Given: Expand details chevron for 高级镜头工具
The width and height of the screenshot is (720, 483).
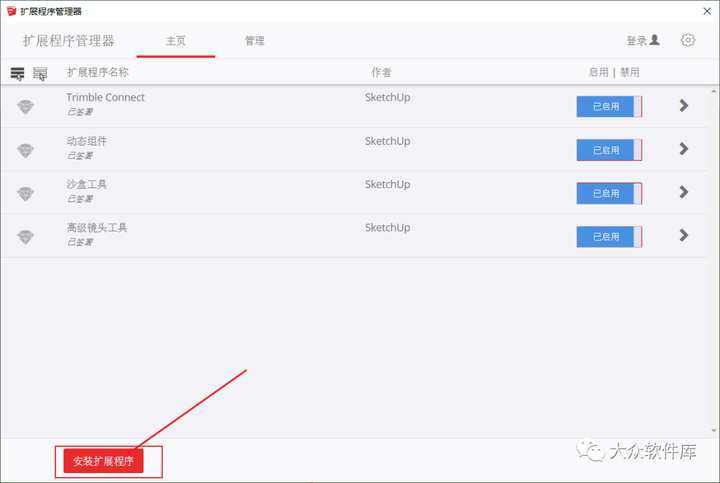Looking at the screenshot, I should click(x=684, y=235).
